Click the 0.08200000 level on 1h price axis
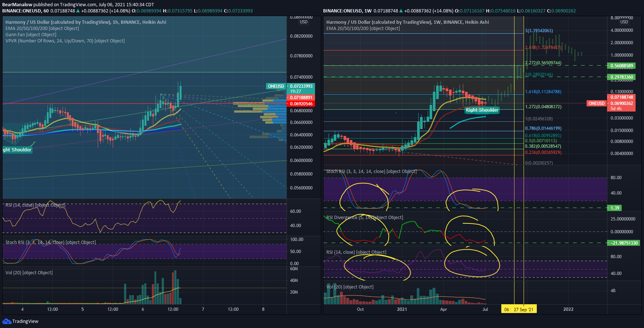Viewport: 644px width, 328px height. (x=301, y=36)
